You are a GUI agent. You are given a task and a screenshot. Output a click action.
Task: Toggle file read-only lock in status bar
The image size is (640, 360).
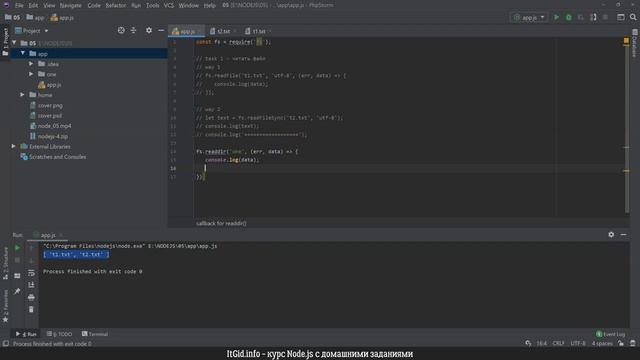[621, 344]
